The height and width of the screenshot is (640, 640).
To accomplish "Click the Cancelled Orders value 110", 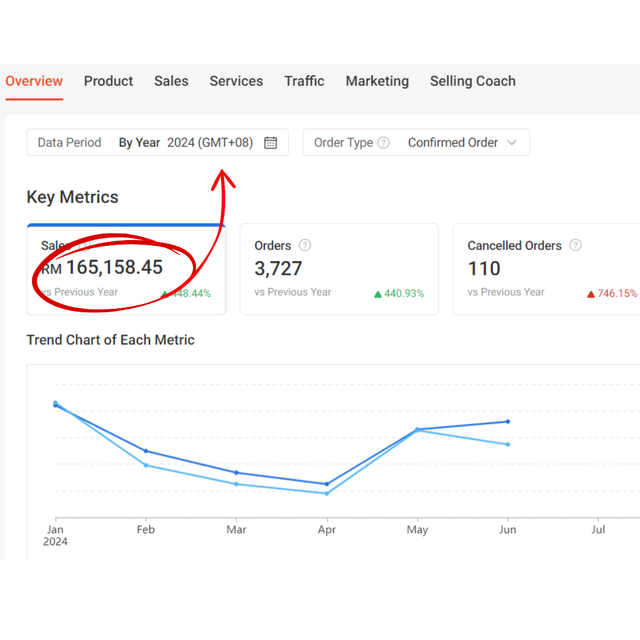I will [x=484, y=268].
